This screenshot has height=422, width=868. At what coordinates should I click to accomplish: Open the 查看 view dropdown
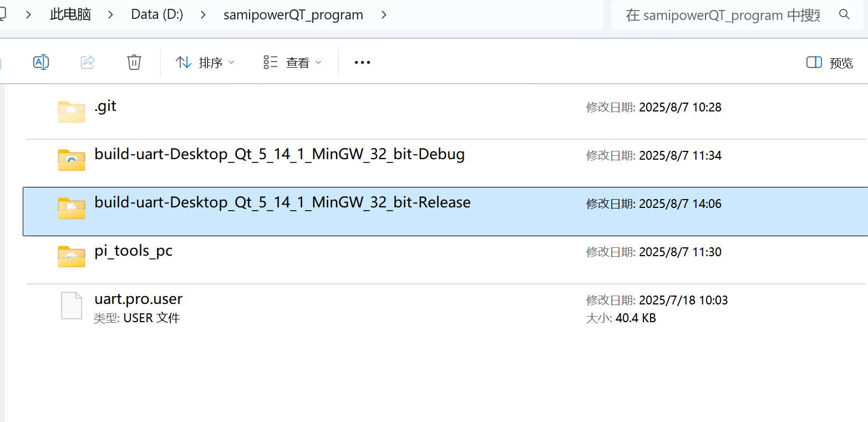(292, 63)
